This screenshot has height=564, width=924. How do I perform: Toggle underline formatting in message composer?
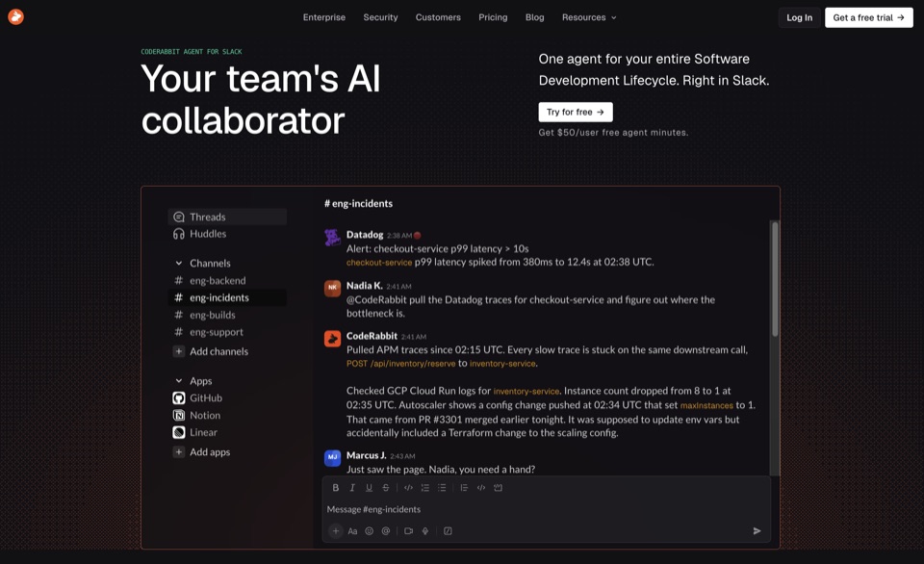[x=369, y=487]
